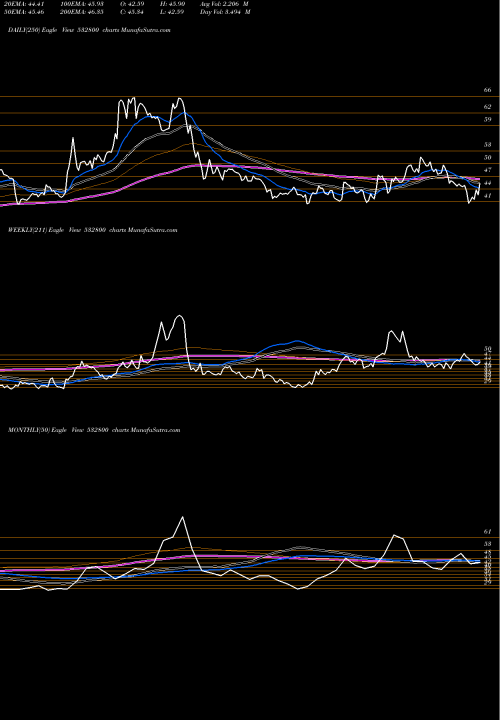Click the 59 price label on daily chart
The image size is (500, 720).
click(488, 119)
